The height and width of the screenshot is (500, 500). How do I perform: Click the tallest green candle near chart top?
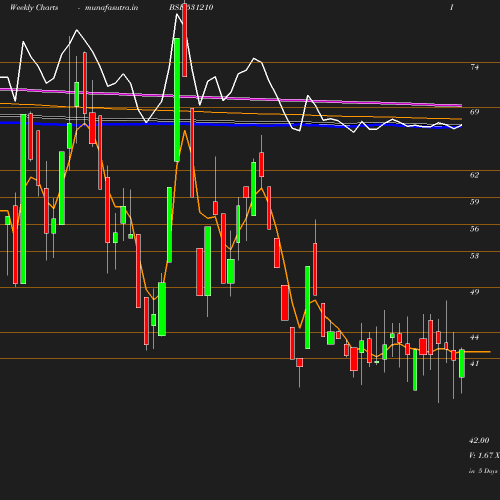click(177, 100)
